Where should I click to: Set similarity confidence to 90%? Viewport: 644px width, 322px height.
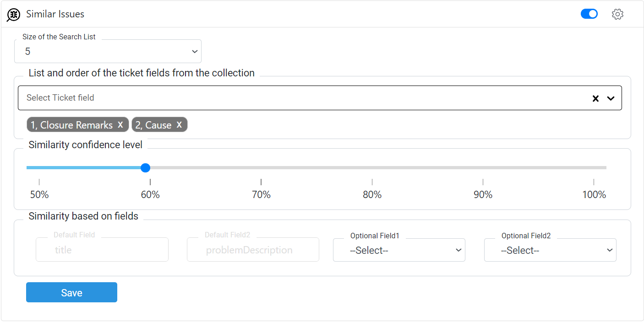click(x=483, y=168)
